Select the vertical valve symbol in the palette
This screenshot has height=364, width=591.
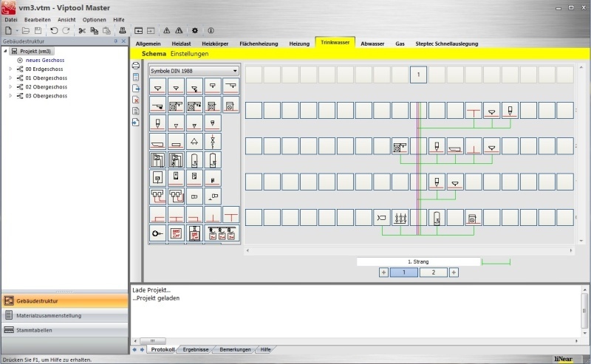(213, 142)
